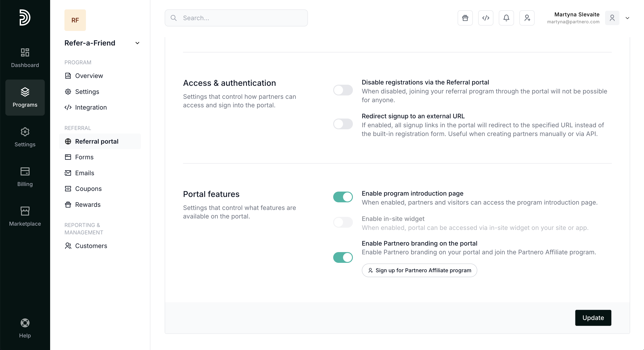Open Coupons in referral menu

pos(88,189)
